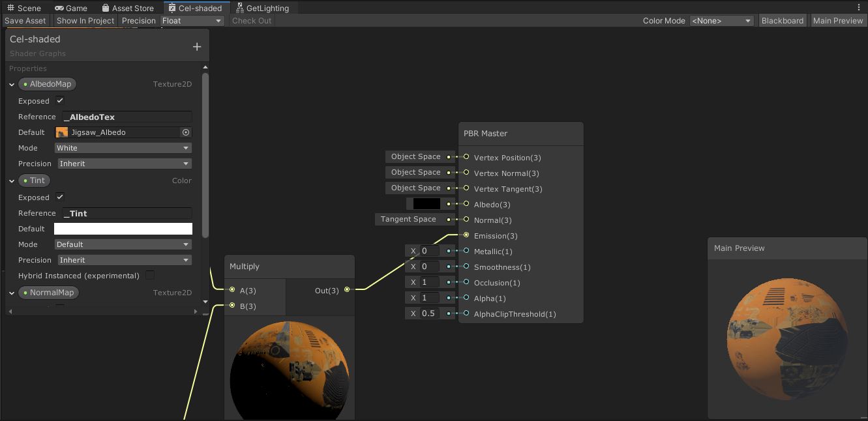Uncheck Exposed for the AlbedoMap property

[x=59, y=101]
